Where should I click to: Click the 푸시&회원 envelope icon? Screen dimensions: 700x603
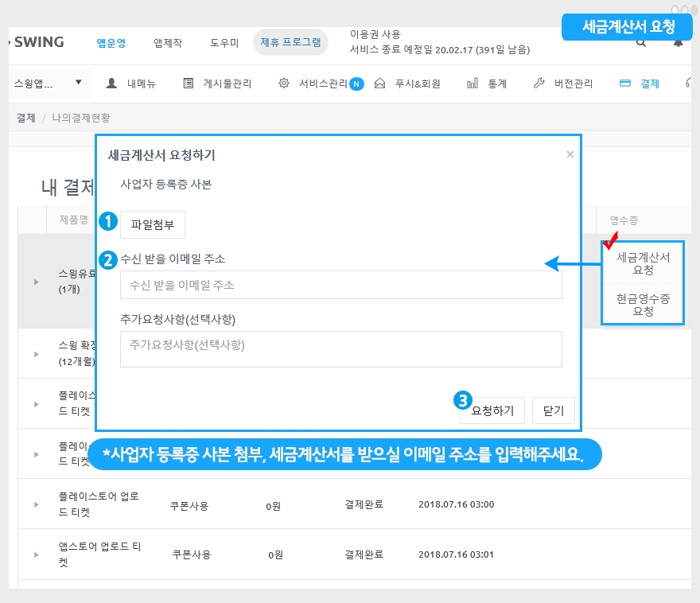coord(380,84)
